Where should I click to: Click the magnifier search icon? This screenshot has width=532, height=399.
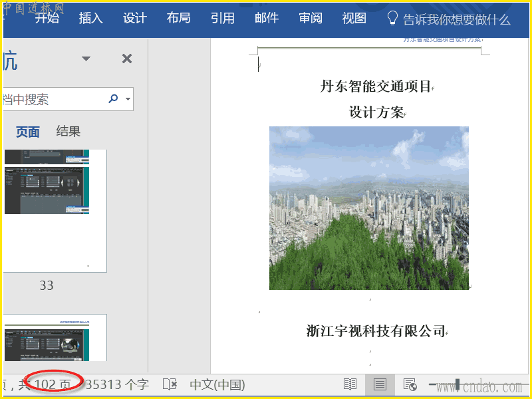point(113,98)
